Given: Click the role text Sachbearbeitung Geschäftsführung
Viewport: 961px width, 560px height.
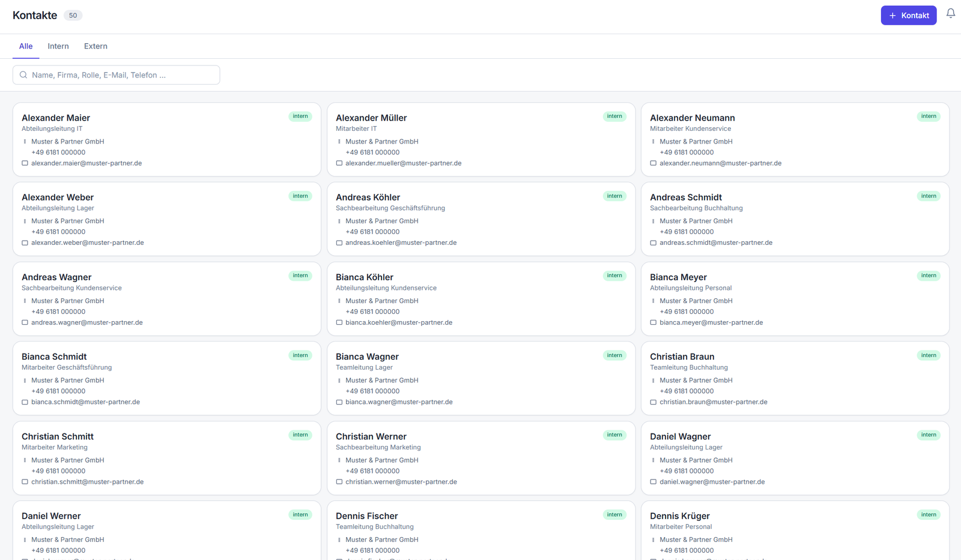Looking at the screenshot, I should pyautogui.click(x=390, y=208).
